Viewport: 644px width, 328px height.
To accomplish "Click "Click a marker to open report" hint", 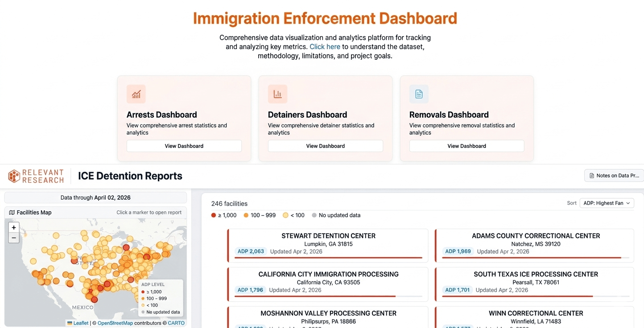I will point(149,213).
